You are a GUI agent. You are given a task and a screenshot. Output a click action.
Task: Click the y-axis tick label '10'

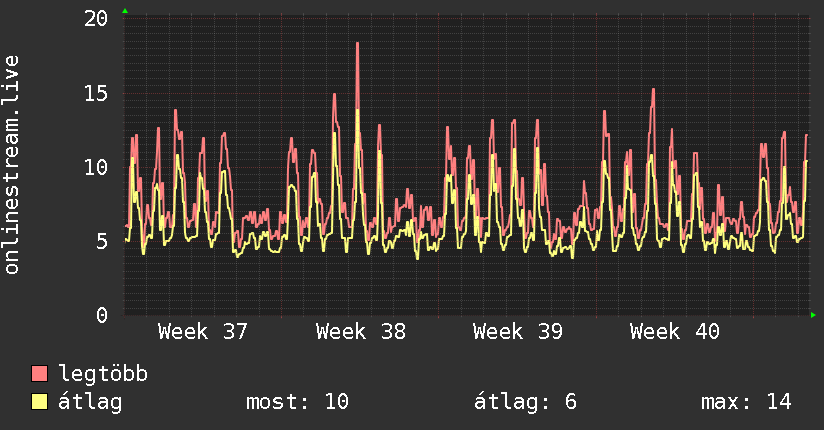point(96,168)
